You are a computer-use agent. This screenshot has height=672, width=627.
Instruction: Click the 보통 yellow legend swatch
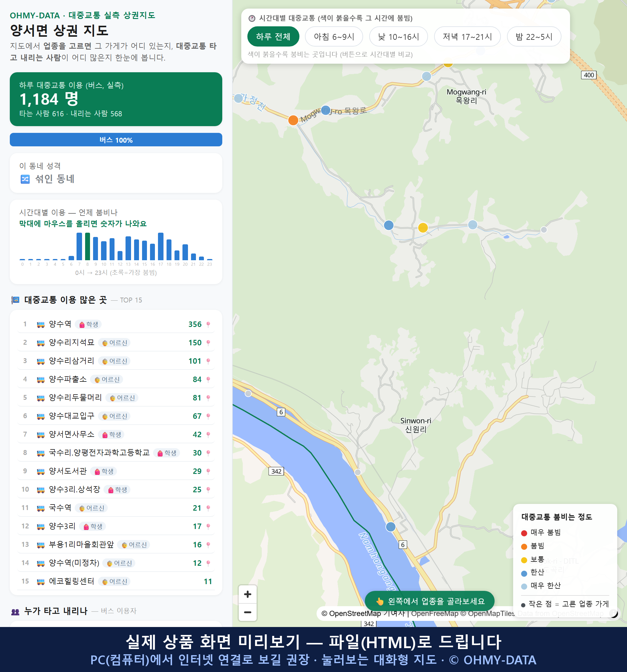pos(524,560)
